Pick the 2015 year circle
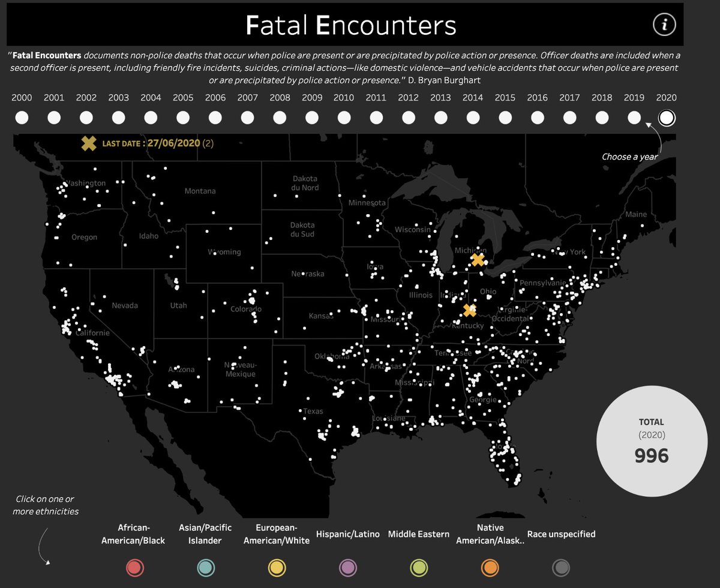 (x=505, y=118)
